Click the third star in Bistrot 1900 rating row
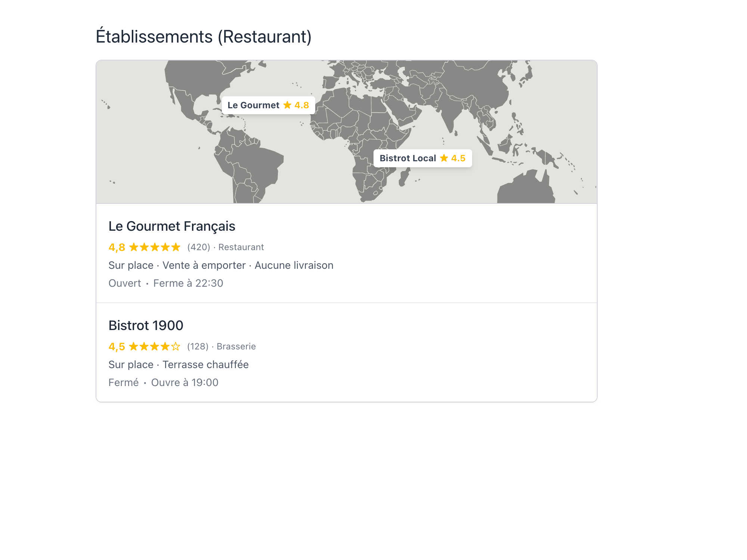The image size is (747, 560). [154, 346]
